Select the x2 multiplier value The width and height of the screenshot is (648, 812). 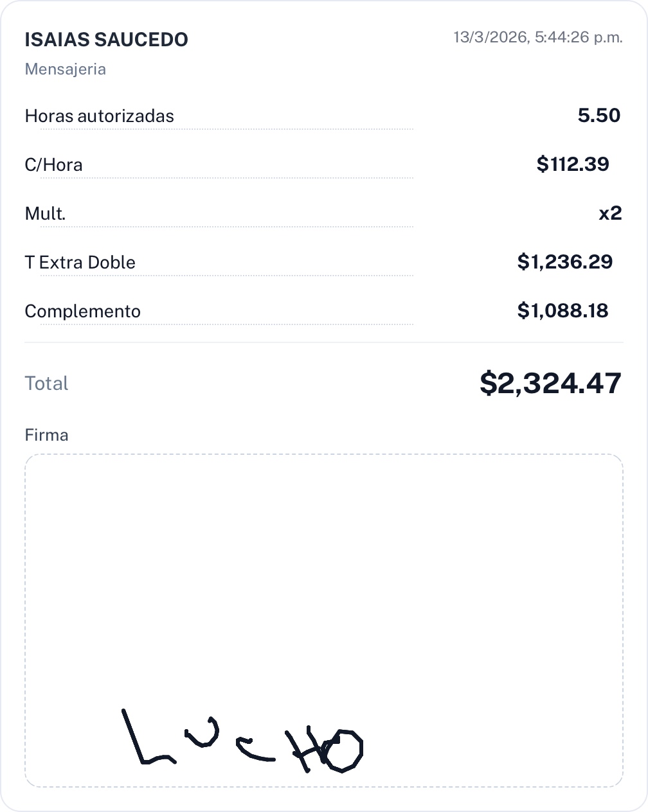(610, 213)
